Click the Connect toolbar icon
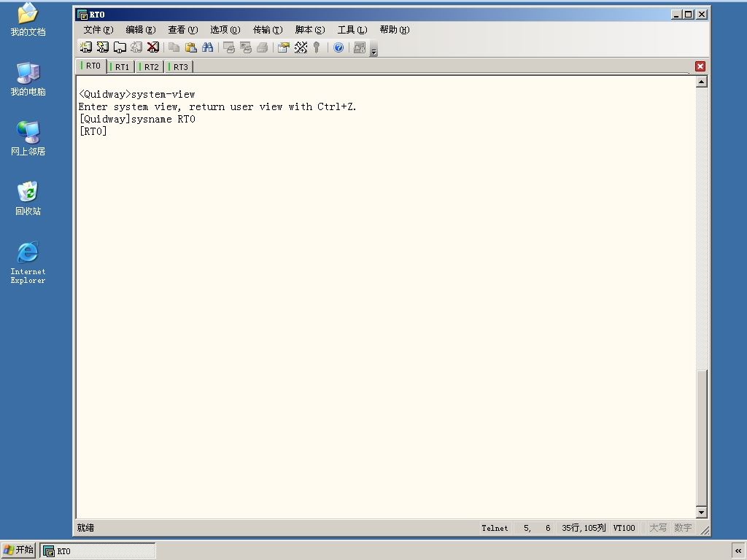747x560 pixels. [86, 47]
